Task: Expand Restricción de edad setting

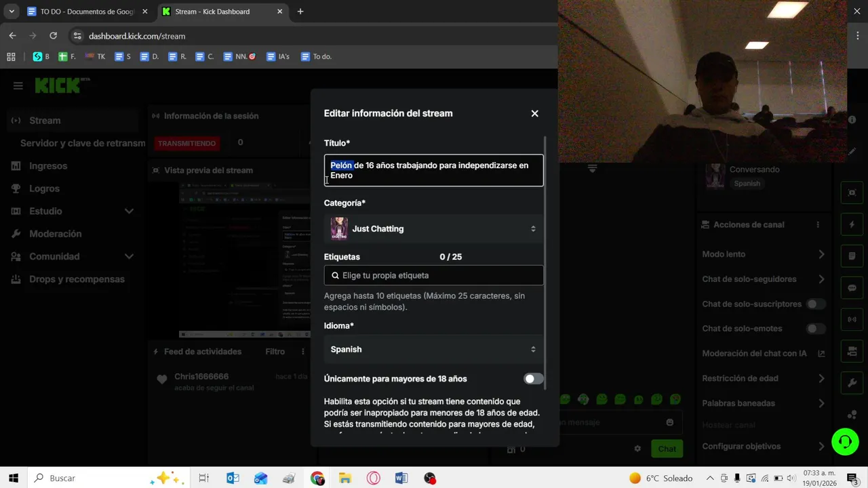Action: pos(764,378)
